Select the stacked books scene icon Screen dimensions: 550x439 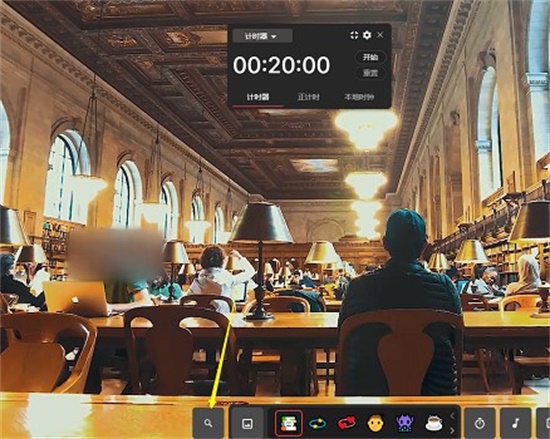coord(288,423)
